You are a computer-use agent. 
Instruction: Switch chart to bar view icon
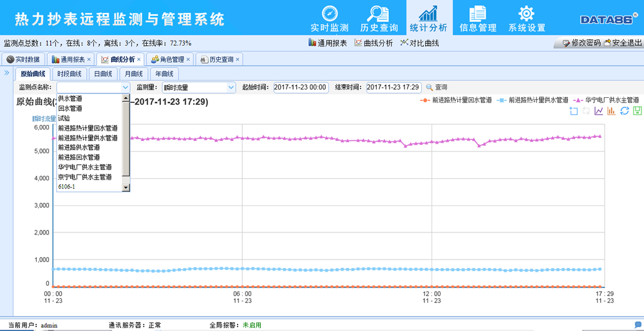click(611, 111)
